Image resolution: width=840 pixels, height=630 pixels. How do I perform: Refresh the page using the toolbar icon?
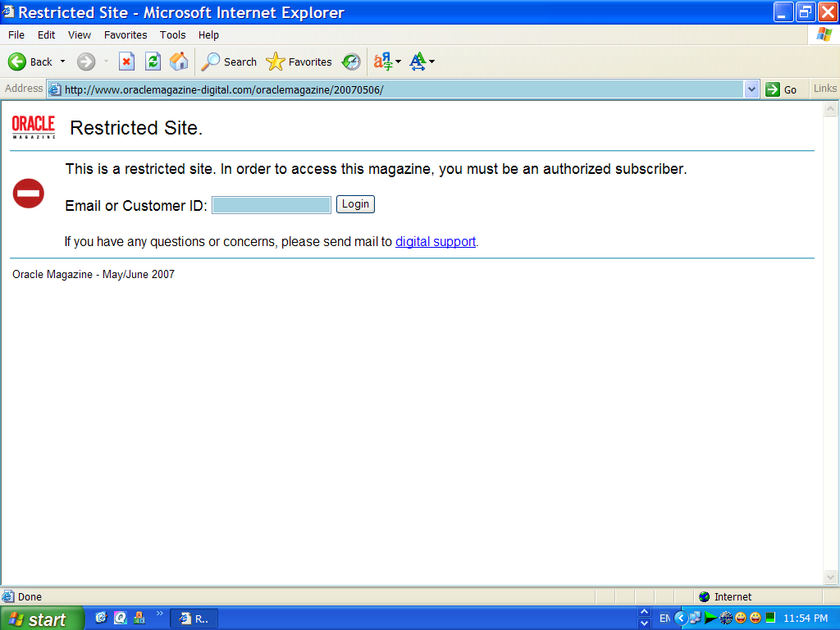[x=153, y=62]
